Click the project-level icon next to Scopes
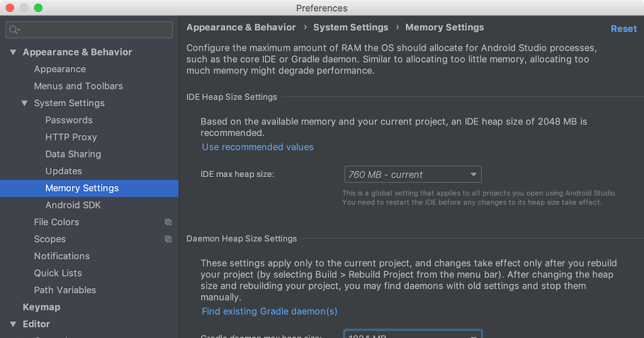The image size is (644, 338). (x=168, y=239)
